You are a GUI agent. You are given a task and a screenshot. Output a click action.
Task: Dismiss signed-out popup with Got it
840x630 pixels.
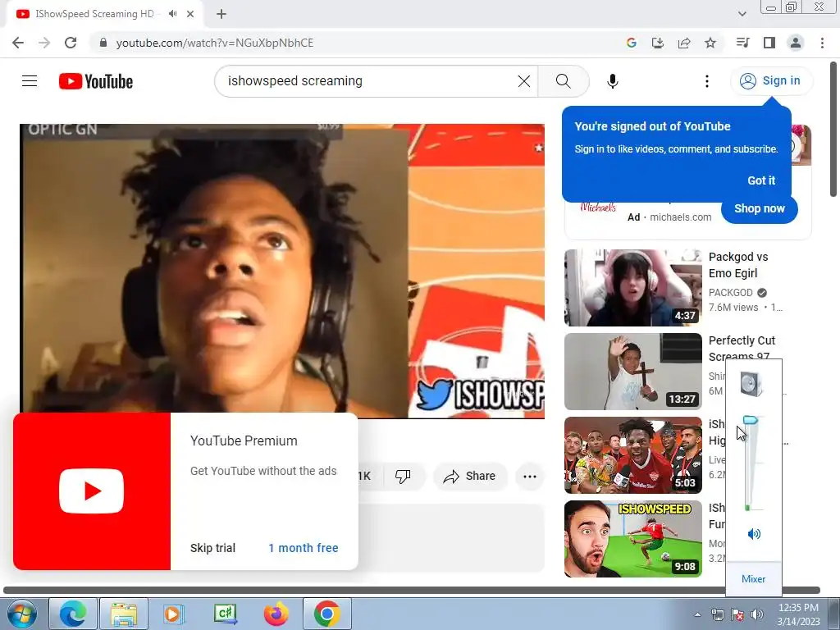click(761, 180)
